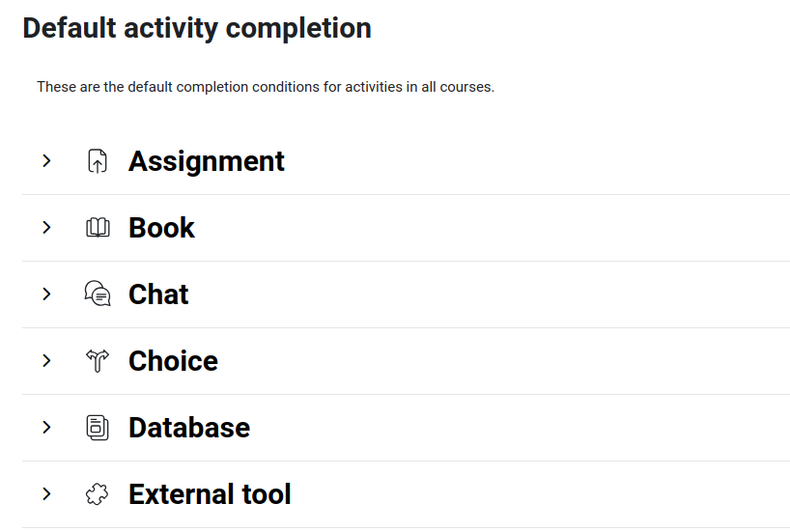Expand the Chat section chevron
Image resolution: width=790 pixels, height=532 pixels.
coord(47,294)
